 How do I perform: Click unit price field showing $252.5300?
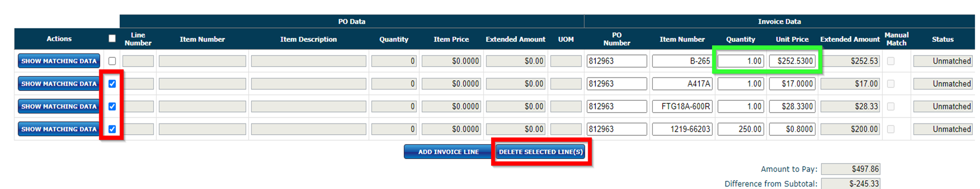point(792,61)
